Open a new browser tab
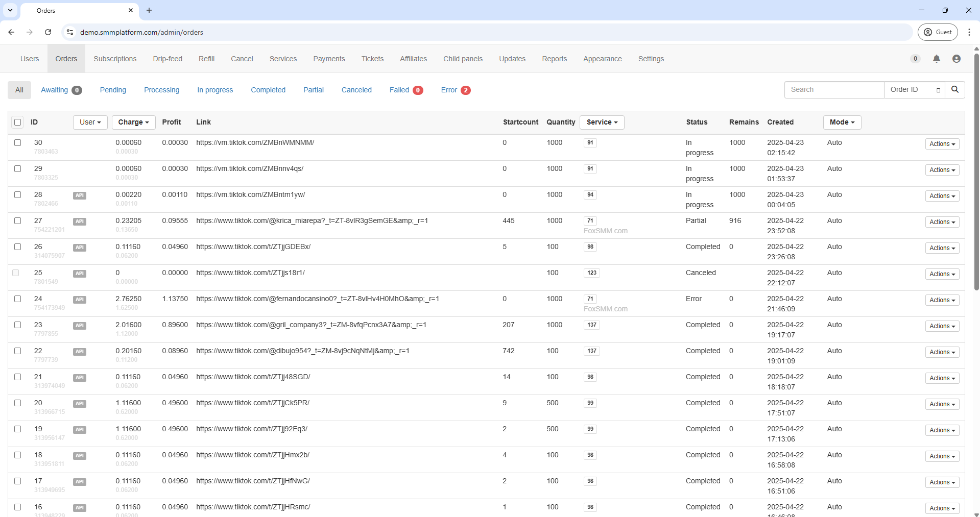Viewport: 980px width, 517px height. tap(149, 10)
